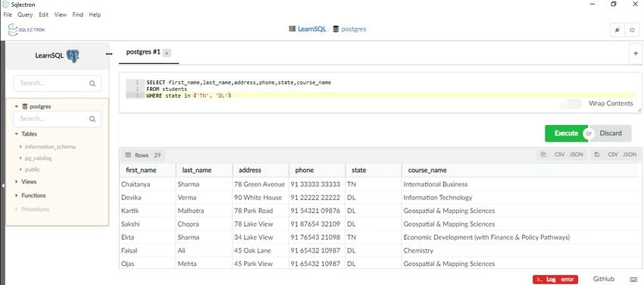Click the first_name column header
644x285 pixels.
click(148, 170)
